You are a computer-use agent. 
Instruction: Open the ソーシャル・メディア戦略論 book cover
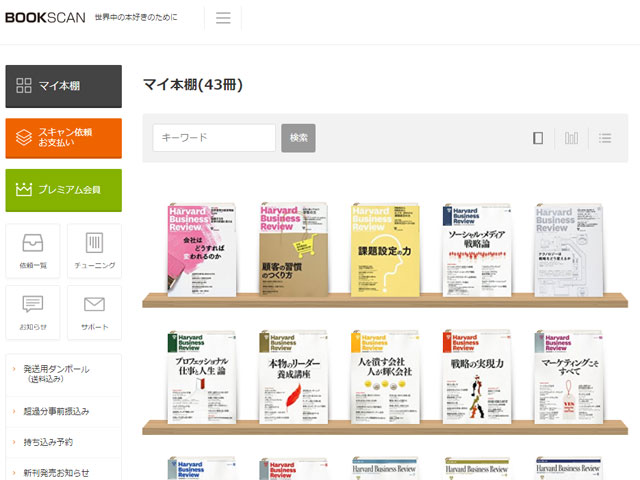476,249
